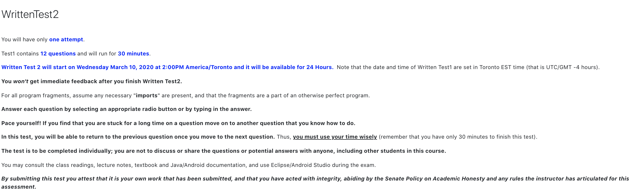Click the blue Written Test 2 start date sentence
The image size is (644, 193).
coord(167,67)
